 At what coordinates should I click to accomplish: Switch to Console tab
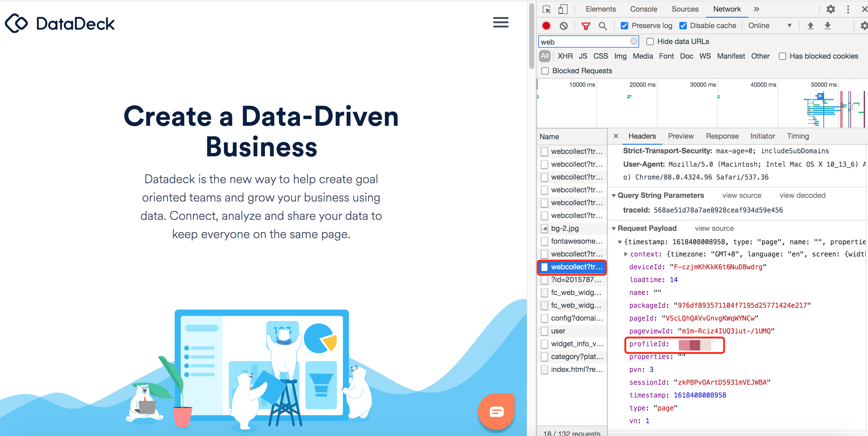point(644,9)
